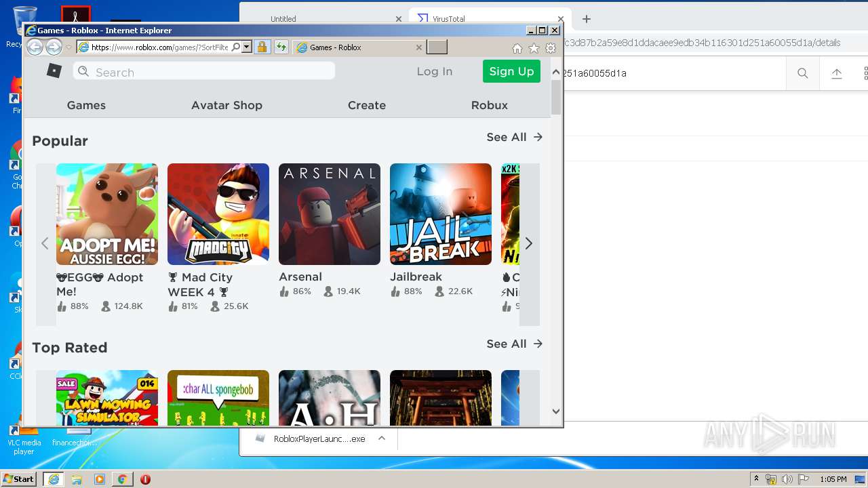
Task: Click See All for Popular games
Action: (x=515, y=137)
